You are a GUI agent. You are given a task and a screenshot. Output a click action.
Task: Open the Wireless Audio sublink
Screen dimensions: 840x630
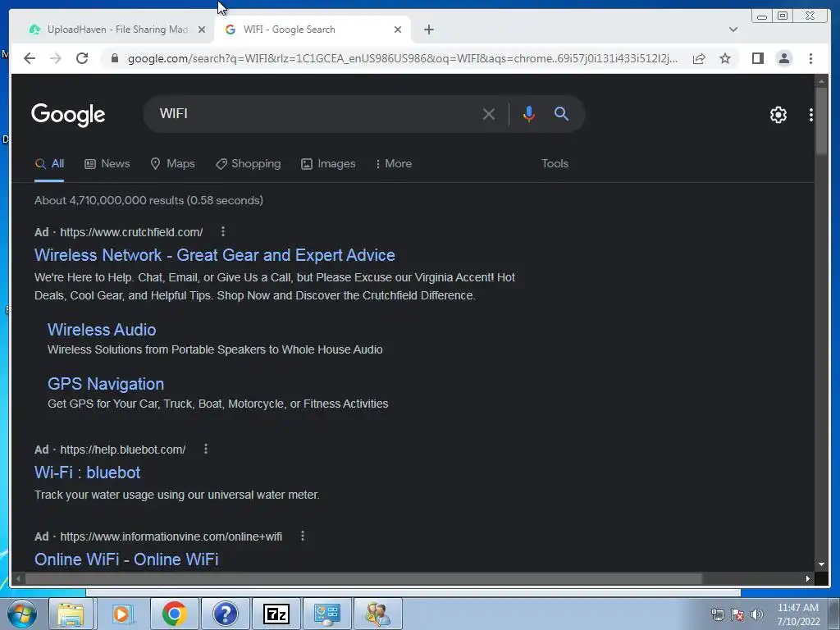[102, 330]
